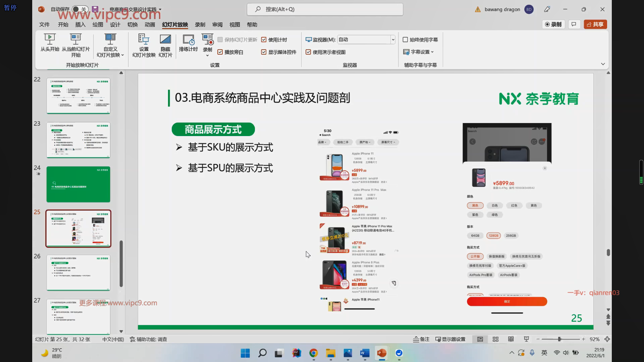Click the Share button
Viewport: 644px width, 362px height.
(595, 24)
